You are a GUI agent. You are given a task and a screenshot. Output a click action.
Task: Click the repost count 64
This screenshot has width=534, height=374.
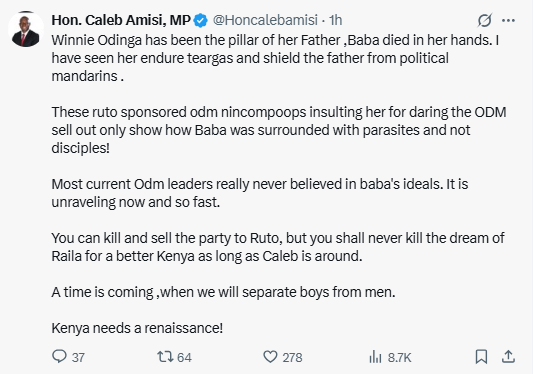pos(184,358)
